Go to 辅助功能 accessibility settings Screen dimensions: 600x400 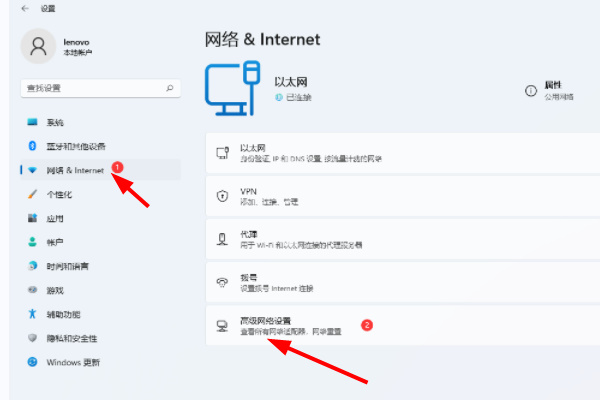(63, 314)
